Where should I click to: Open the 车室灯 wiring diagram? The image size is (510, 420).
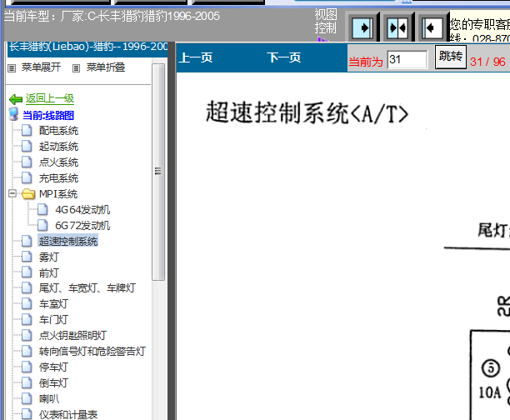[x=53, y=304]
